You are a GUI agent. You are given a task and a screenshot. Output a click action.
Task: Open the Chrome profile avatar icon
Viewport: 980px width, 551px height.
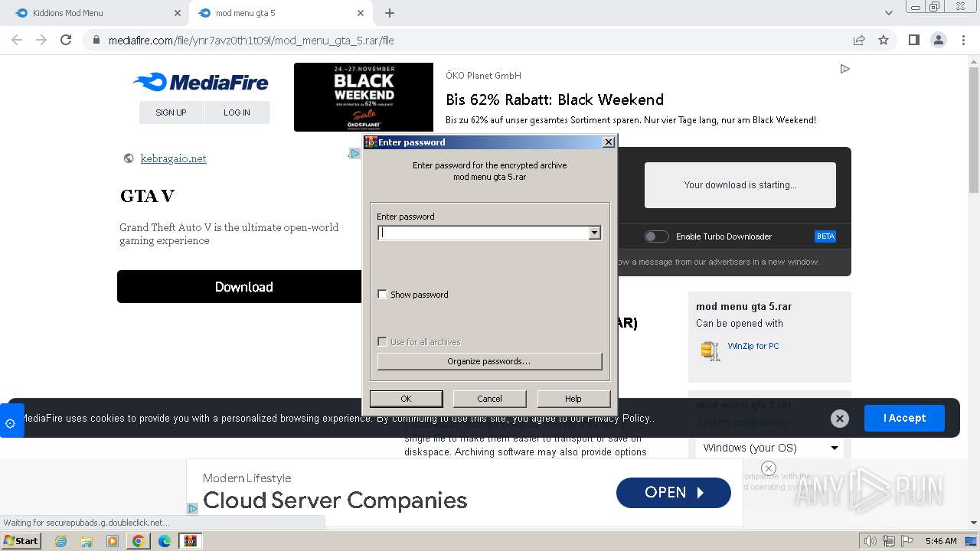pyautogui.click(x=939, y=40)
